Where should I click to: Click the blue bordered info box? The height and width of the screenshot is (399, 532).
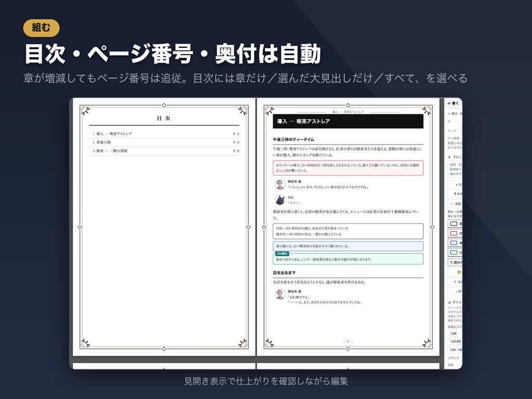click(x=348, y=246)
